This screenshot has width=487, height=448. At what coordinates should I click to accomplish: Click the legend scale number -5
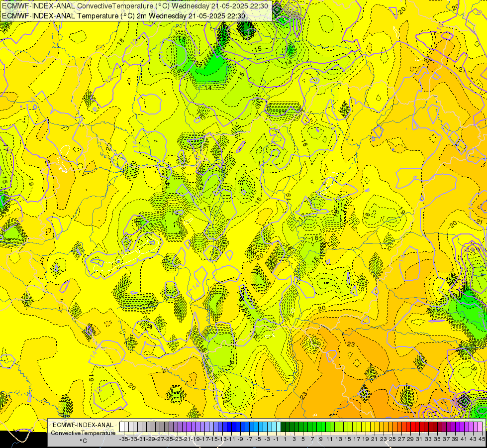(258, 439)
